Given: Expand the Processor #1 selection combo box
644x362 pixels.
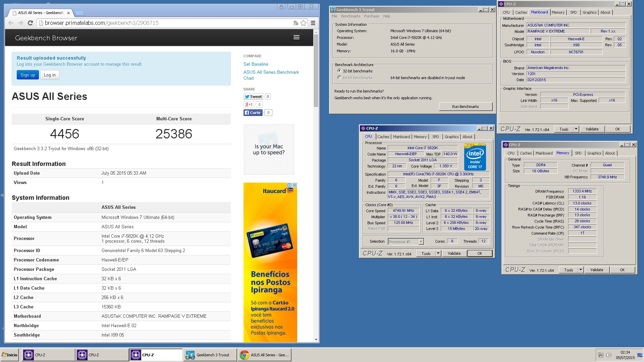Looking at the screenshot, I should coord(421,242).
